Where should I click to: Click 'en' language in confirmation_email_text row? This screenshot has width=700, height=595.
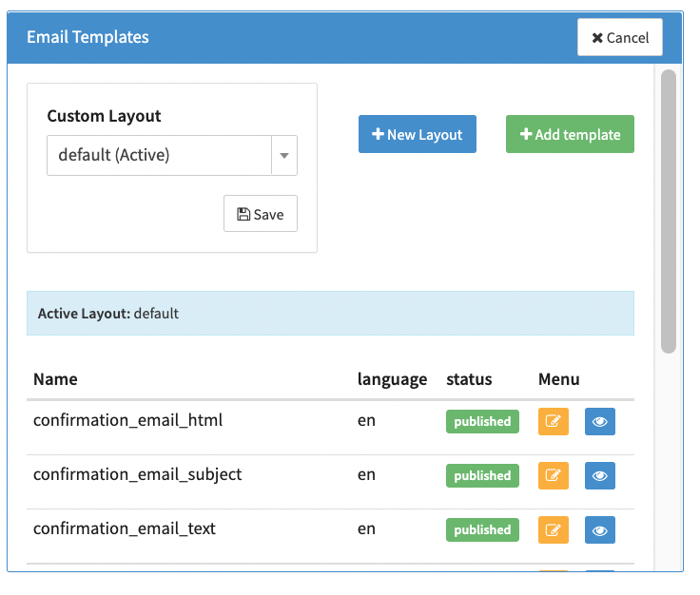(366, 529)
